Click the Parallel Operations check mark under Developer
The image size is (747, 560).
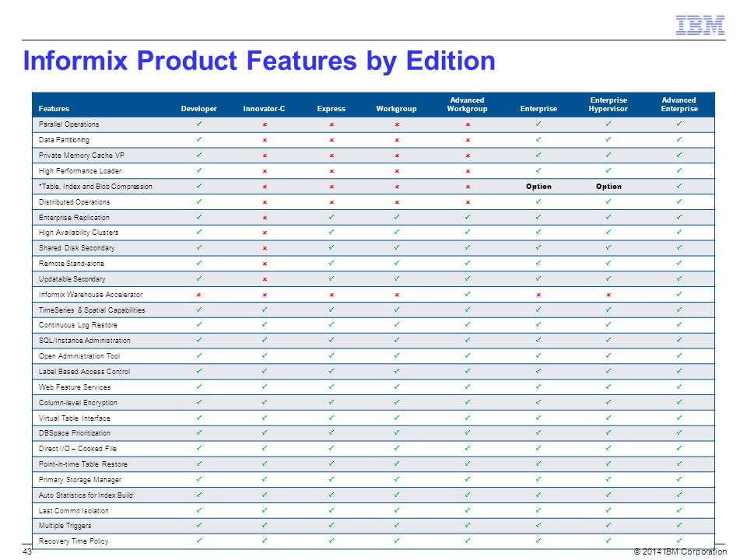click(199, 124)
